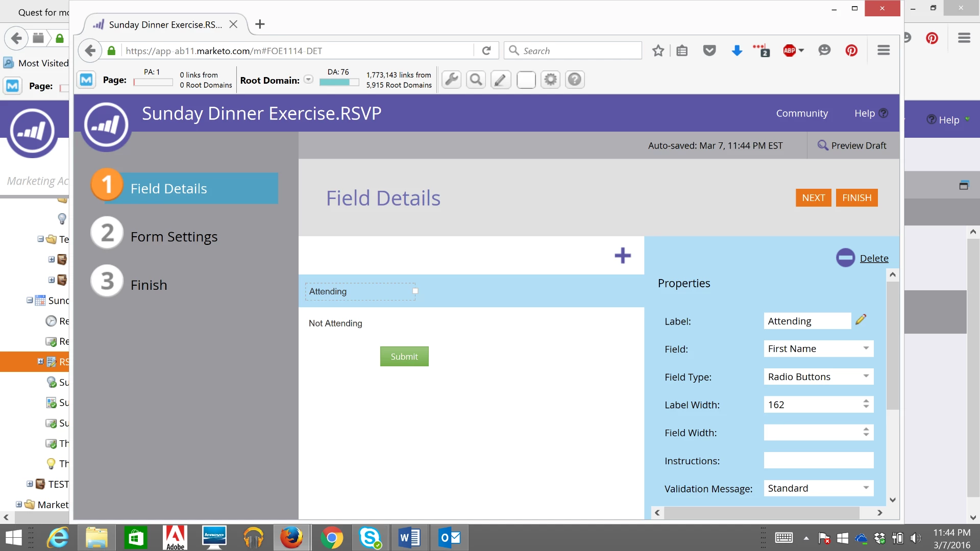The height and width of the screenshot is (551, 980).
Task: Click the Instructions input field
Action: click(x=818, y=460)
